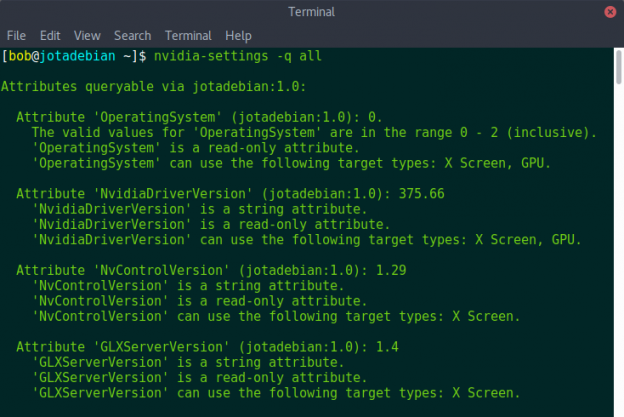Viewport: 624px width, 417px height.
Task: Click the bob@jotadebian shell prompt
Action: pos(70,54)
